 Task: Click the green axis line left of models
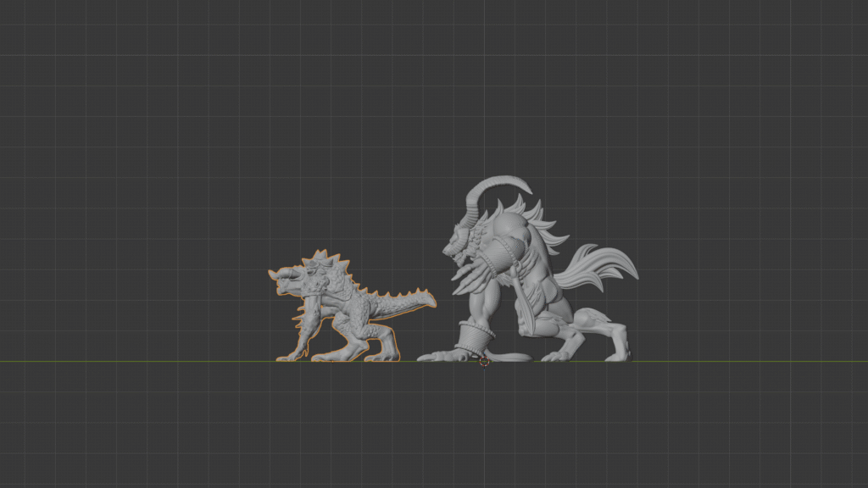(x=127, y=362)
